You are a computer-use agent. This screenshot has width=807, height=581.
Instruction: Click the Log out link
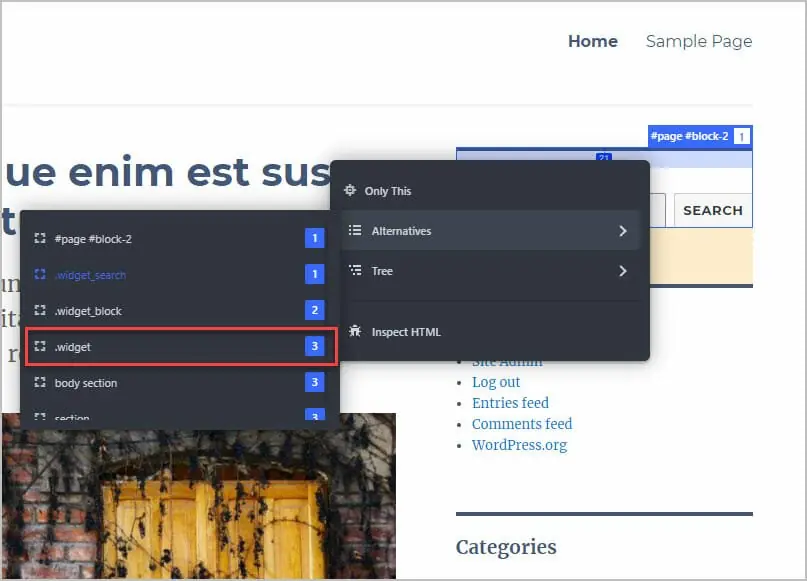(x=496, y=382)
